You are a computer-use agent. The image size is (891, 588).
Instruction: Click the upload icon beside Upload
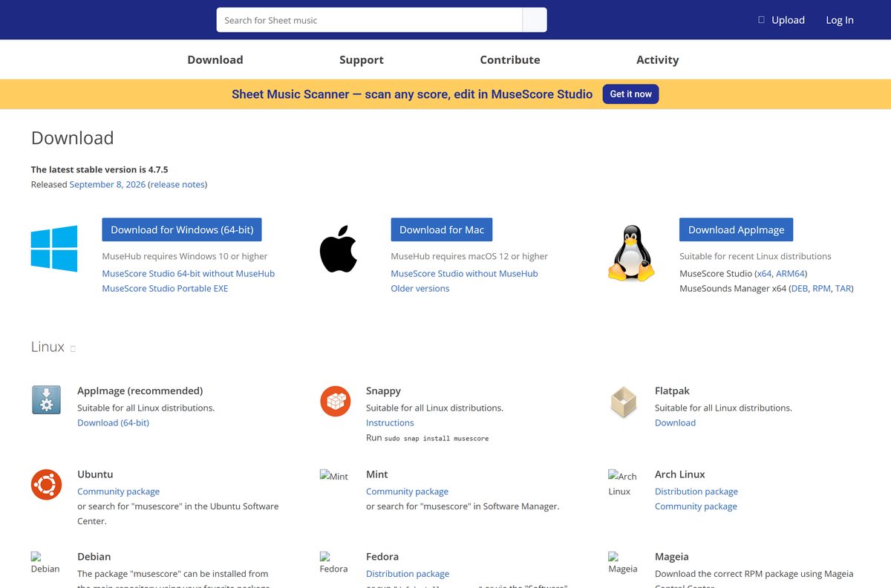click(761, 20)
